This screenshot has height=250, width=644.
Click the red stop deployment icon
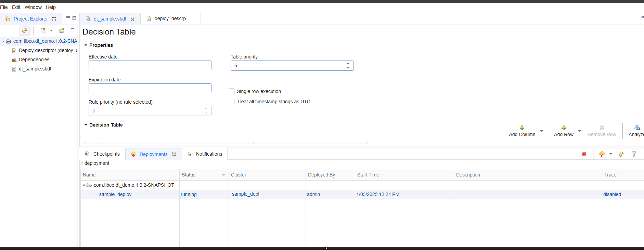584,154
